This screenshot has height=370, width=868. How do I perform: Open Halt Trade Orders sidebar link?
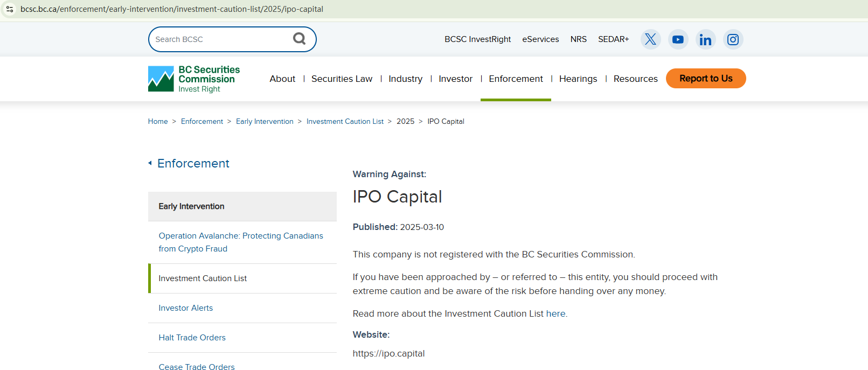point(192,338)
